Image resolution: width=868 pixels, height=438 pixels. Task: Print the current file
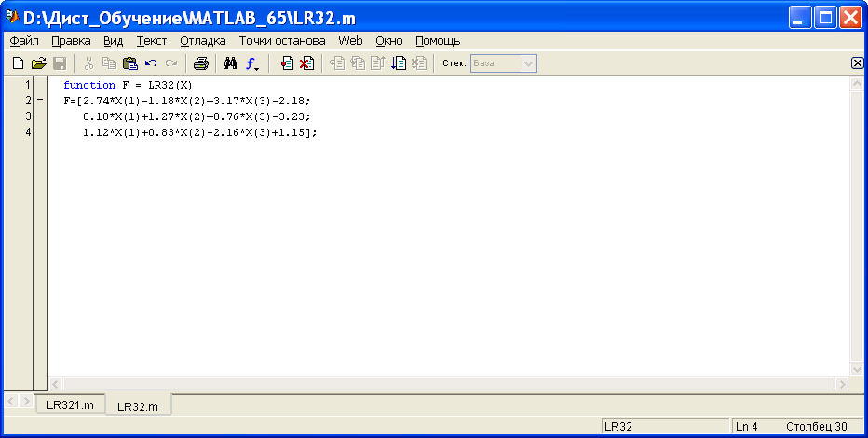(x=200, y=63)
